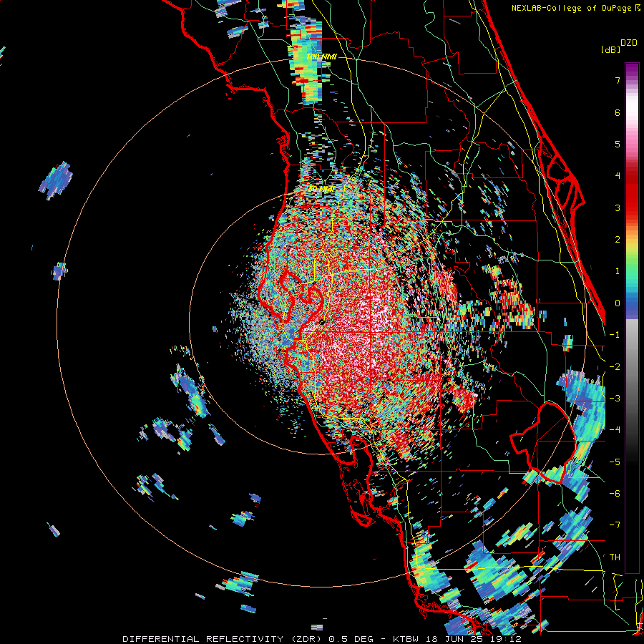Select the 7 tick label on color scale
This screenshot has width=644, height=644.
(x=618, y=80)
